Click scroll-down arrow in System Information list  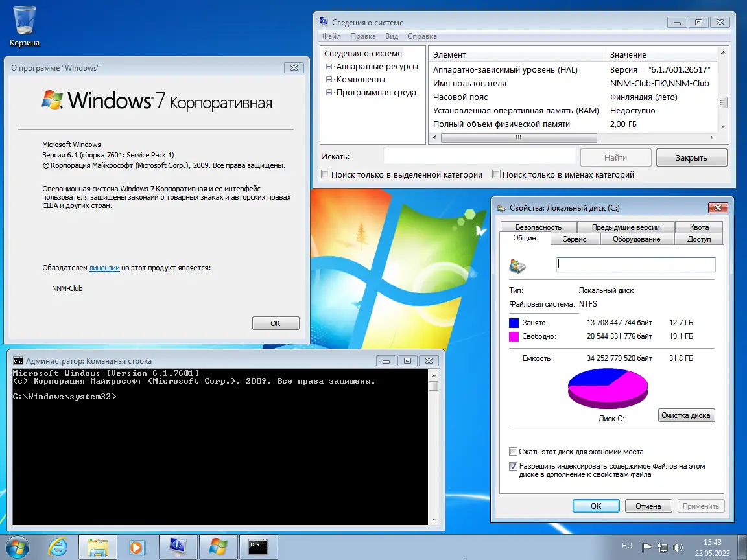click(x=723, y=126)
